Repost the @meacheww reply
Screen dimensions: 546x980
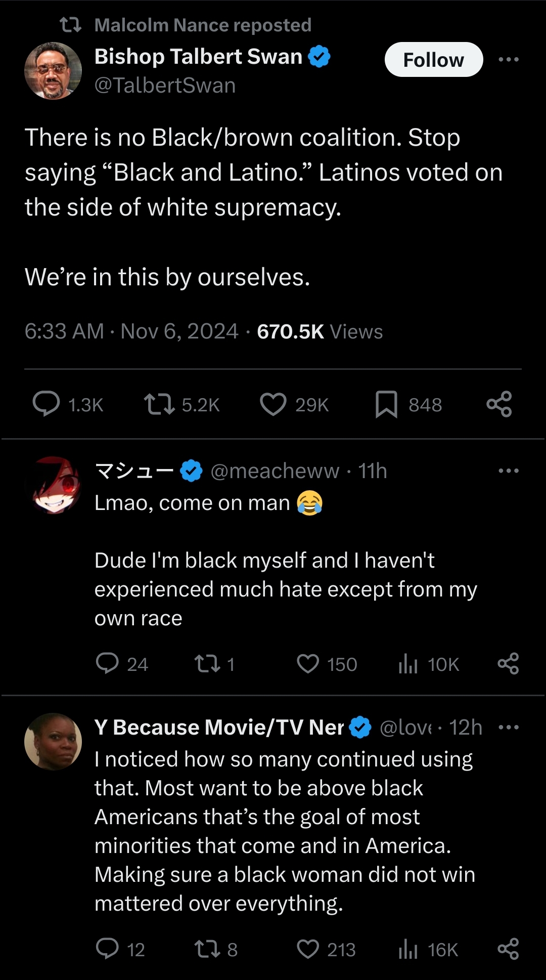click(207, 663)
